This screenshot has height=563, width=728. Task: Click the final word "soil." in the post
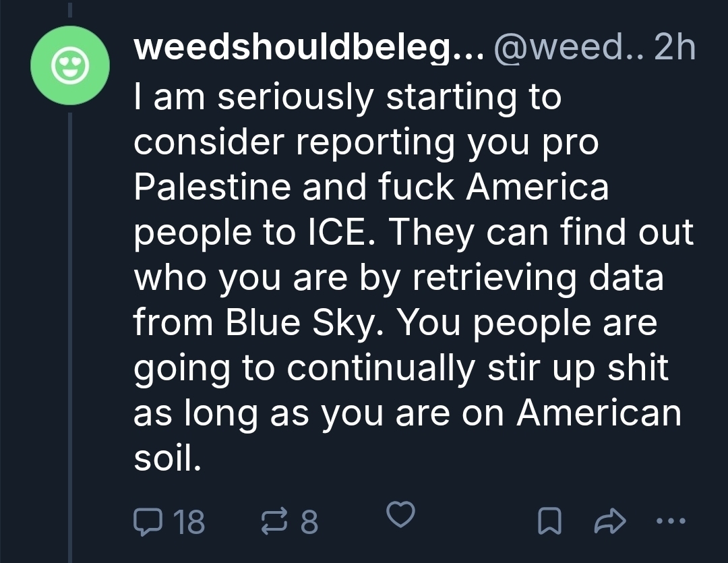(167, 458)
